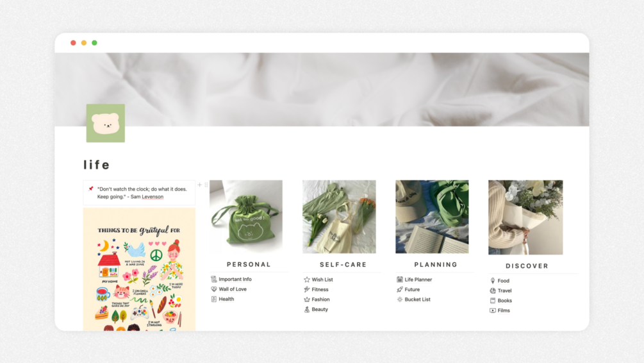Viewport: 644px width, 363px height.
Task: Open the Health page link
Action: 226,299
